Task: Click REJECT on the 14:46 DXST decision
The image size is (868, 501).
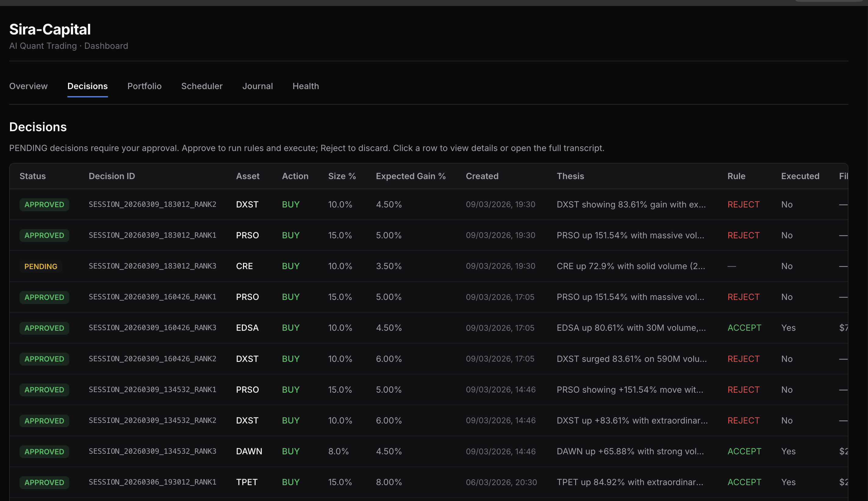Action: tap(743, 420)
